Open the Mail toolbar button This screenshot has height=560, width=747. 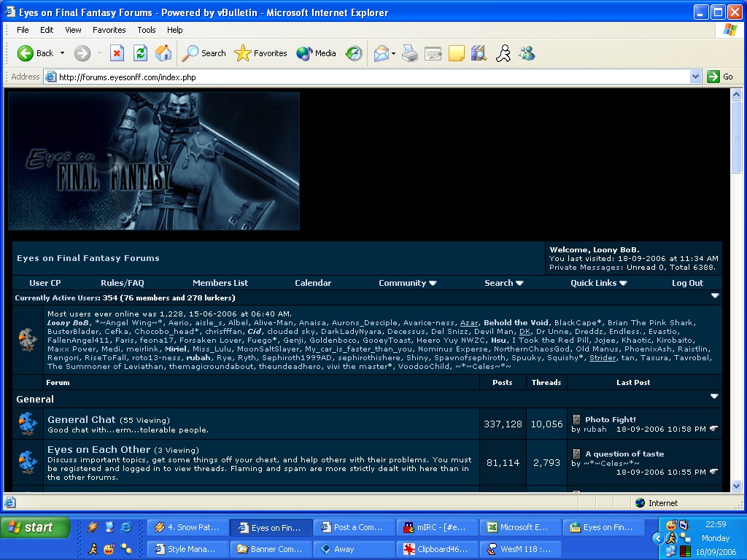[x=381, y=53]
